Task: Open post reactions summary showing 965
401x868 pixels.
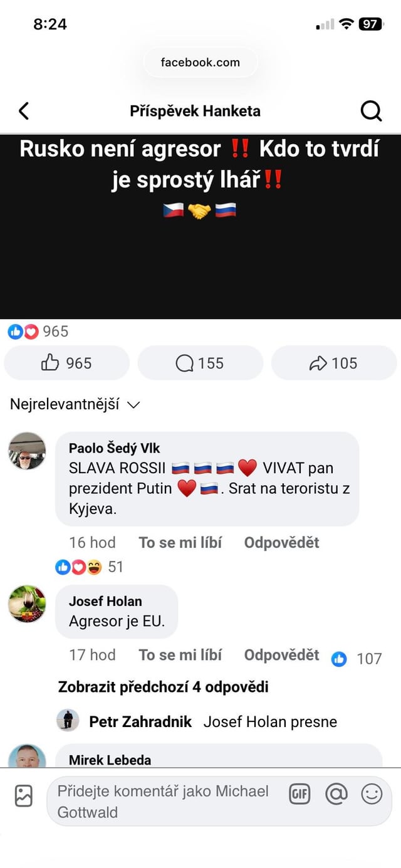Action: [x=38, y=332]
